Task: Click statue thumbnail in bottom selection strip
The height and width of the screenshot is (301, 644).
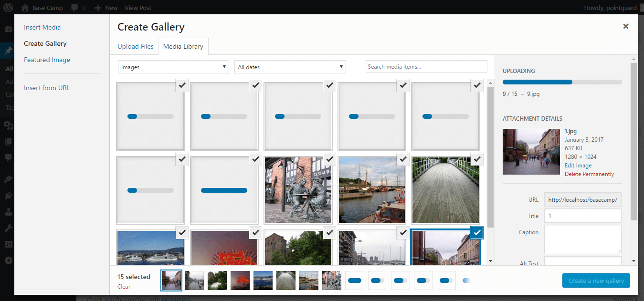Action: coord(332,280)
